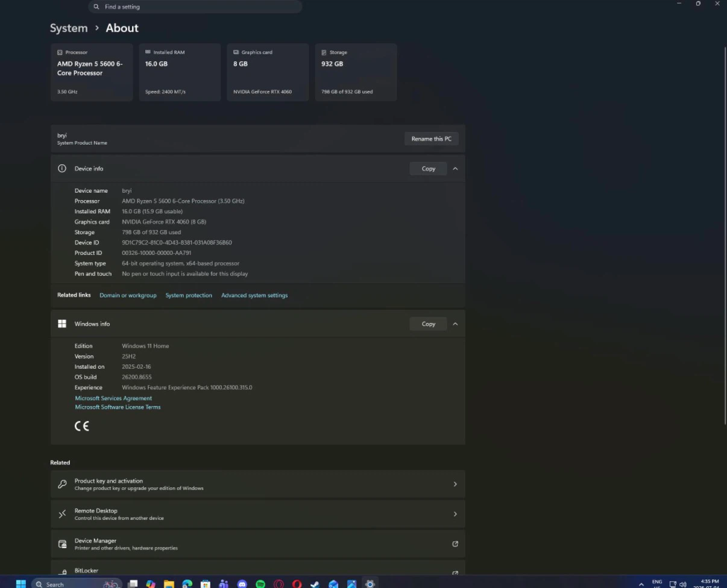727x588 pixels.
Task: Select the Installed RAM summary card
Action: [180, 72]
